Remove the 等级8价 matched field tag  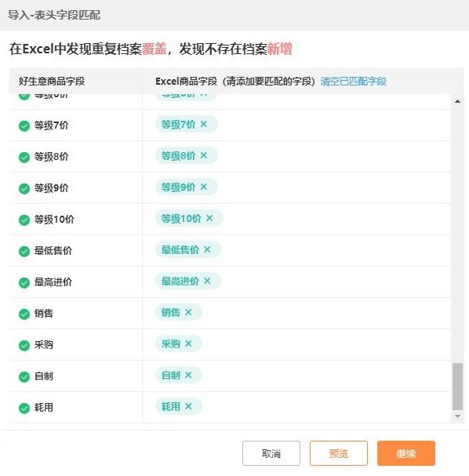(x=204, y=156)
